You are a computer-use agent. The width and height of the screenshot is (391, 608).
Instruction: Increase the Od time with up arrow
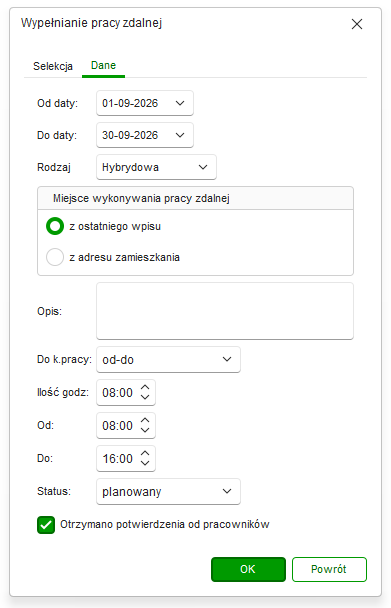(x=145, y=421)
